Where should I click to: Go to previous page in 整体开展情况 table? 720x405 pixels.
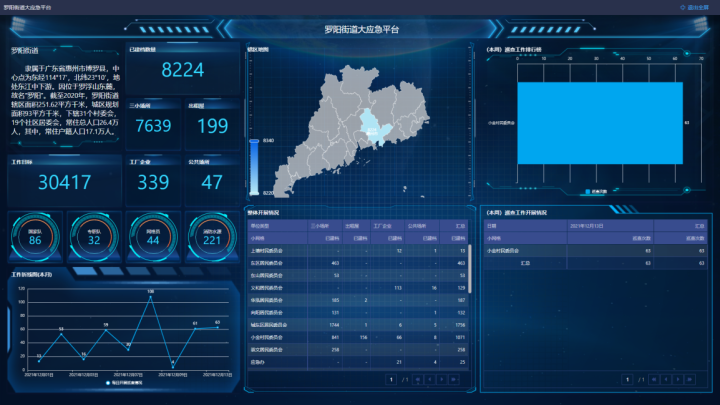pyautogui.click(x=430, y=380)
